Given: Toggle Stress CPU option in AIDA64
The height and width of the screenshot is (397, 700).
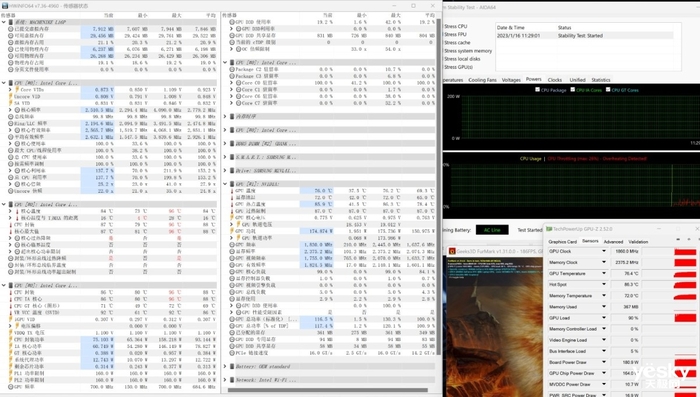Looking at the screenshot, I should 455,26.
